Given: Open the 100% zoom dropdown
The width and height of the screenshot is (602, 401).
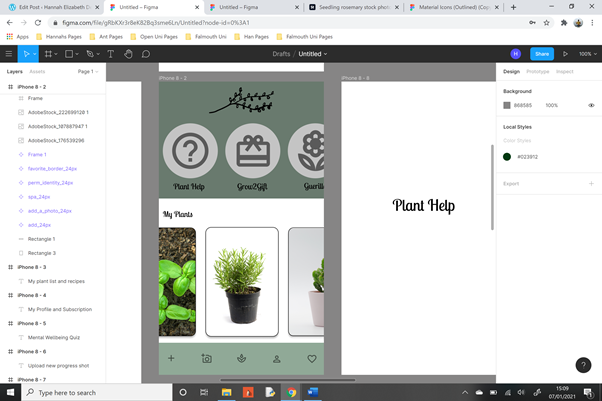Looking at the screenshot, I should [586, 54].
